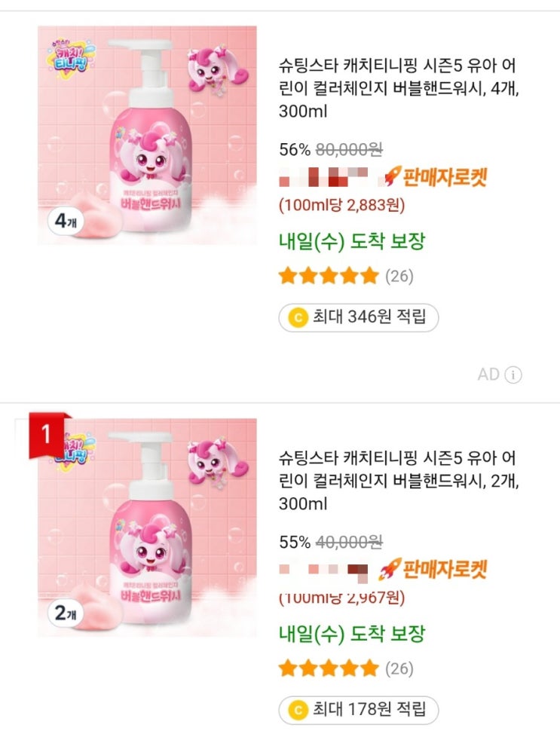Click the five-star rating on the 2-pack listing
Viewport: 560px width, 740px height.
point(328,668)
